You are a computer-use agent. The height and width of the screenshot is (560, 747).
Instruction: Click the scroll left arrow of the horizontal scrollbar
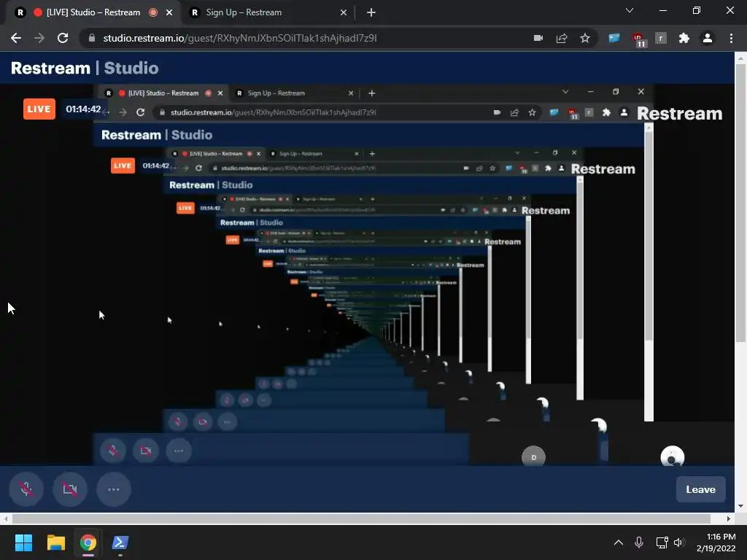click(x=5, y=518)
